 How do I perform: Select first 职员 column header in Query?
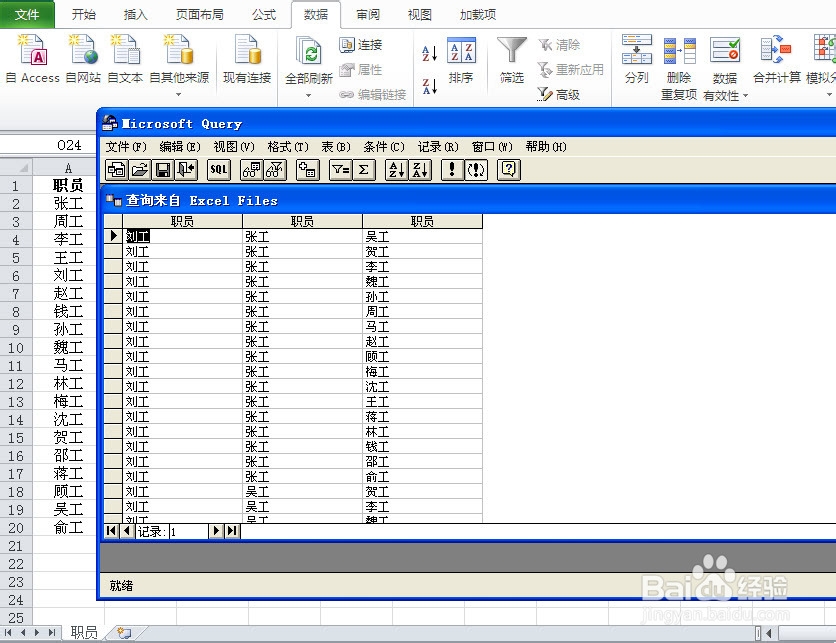[182, 221]
